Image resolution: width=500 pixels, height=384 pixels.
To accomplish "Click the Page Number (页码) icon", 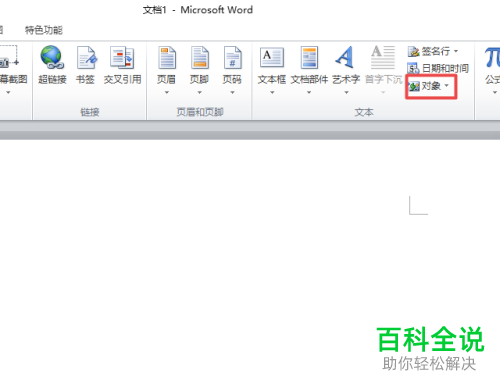I will pos(232,58).
